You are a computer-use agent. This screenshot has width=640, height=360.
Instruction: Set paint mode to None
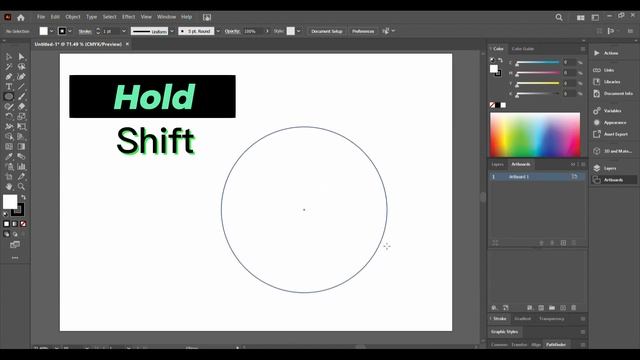[23, 224]
